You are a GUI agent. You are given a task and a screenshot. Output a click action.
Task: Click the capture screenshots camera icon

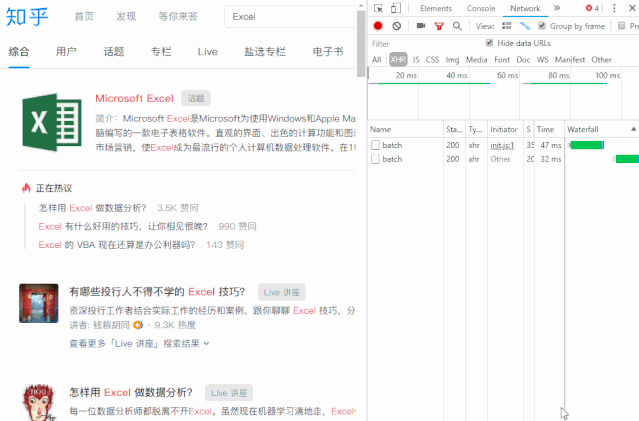click(x=421, y=26)
